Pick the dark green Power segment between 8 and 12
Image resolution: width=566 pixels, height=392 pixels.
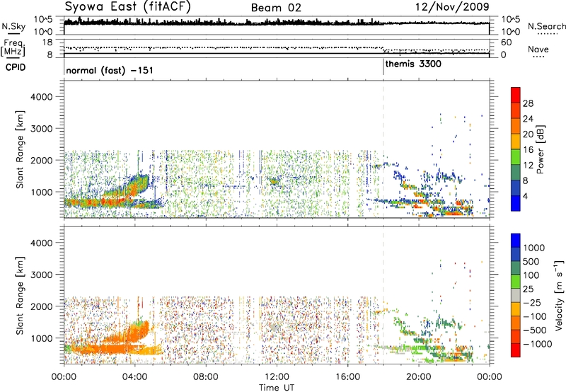[x=516, y=173]
